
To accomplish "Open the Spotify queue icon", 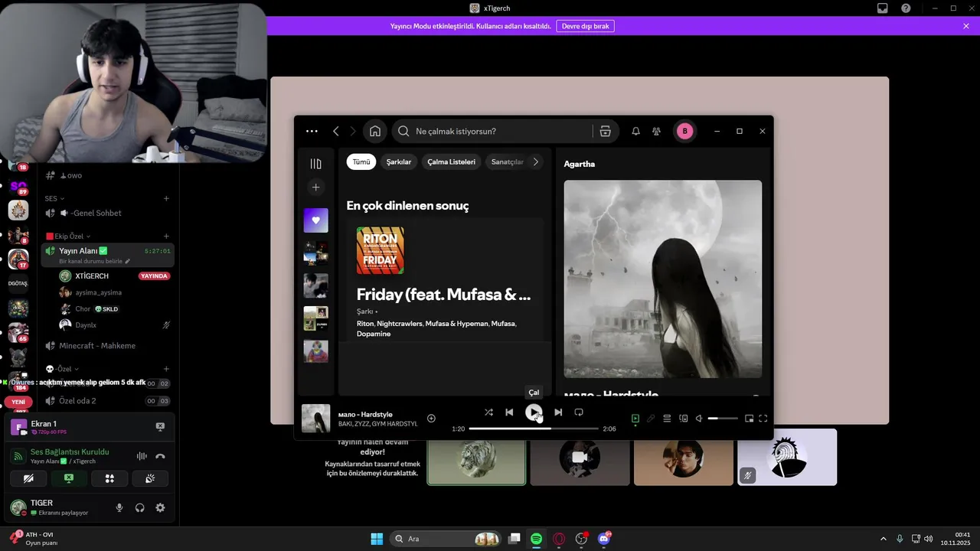I will pyautogui.click(x=667, y=419).
